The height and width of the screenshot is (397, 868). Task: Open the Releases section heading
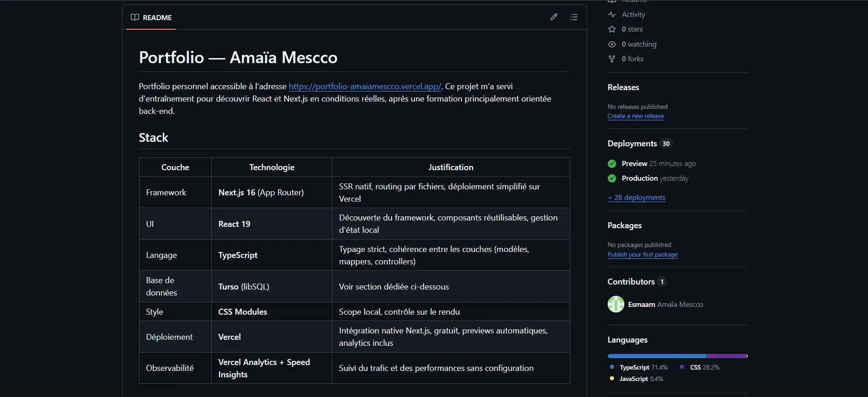click(x=623, y=87)
